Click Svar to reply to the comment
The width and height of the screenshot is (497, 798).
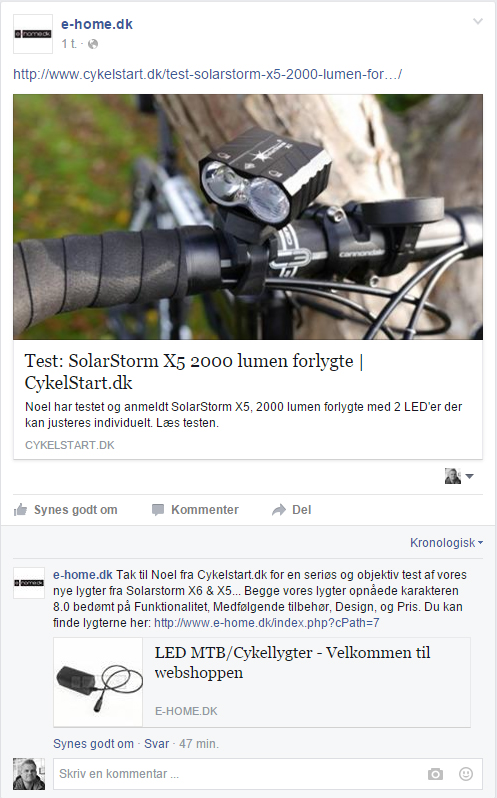point(156,744)
